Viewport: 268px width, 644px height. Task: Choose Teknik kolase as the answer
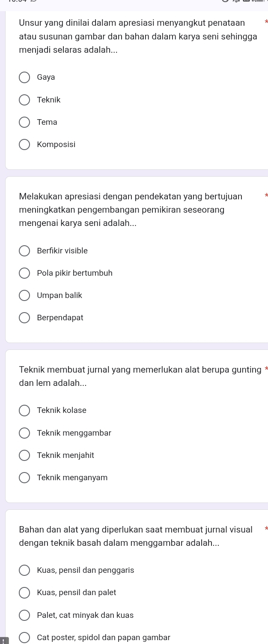click(x=24, y=410)
